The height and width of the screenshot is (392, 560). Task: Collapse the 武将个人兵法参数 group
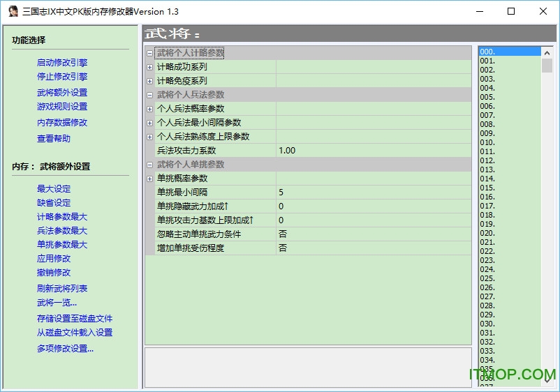tap(149, 95)
